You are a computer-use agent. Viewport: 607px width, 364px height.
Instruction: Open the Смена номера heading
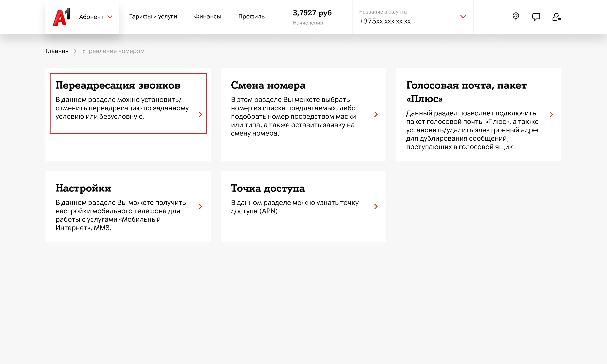click(268, 85)
